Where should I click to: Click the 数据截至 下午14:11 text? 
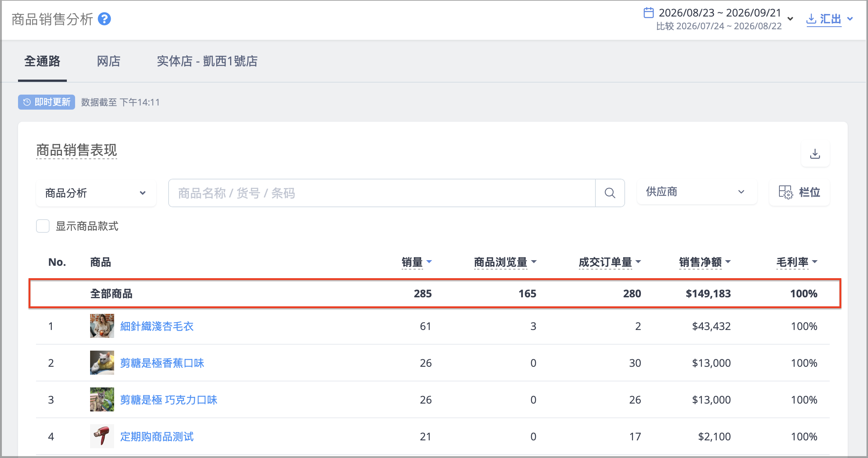121,102
